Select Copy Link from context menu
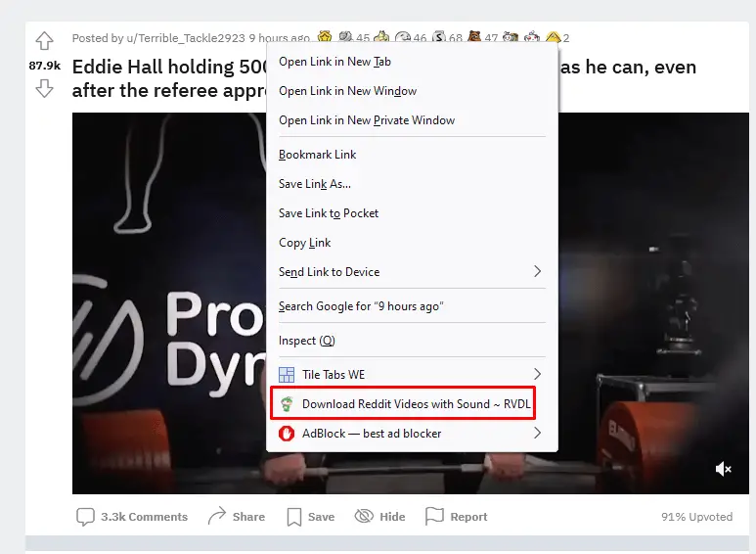 point(413,243)
